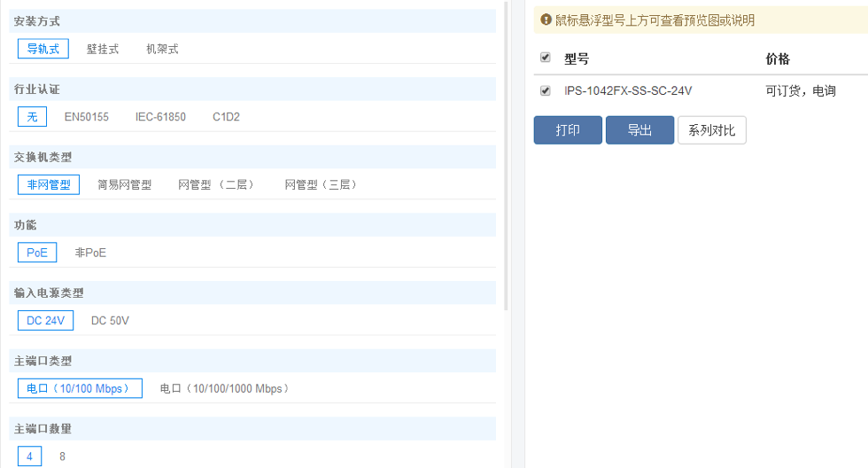Click the 交换机类型 section heading
Screen dimensions: 868x468
pos(43,157)
